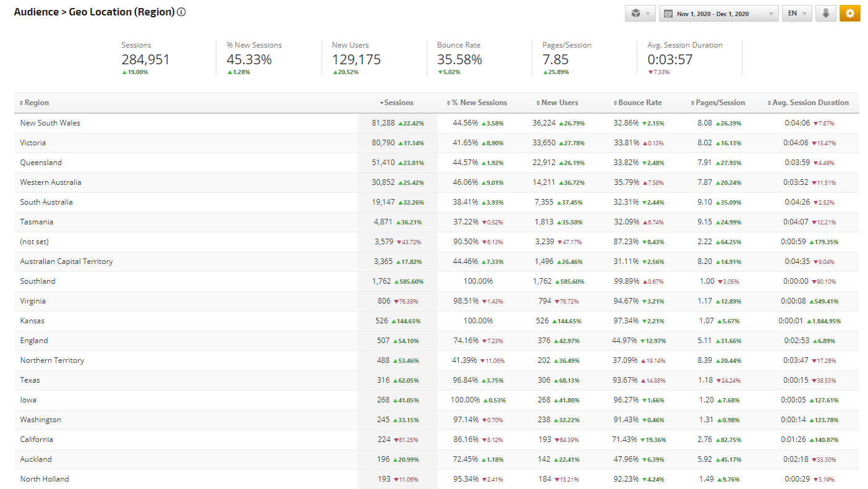This screenshot has height=489, width=868.
Task: Click the Victoria region name
Action: tap(33, 143)
